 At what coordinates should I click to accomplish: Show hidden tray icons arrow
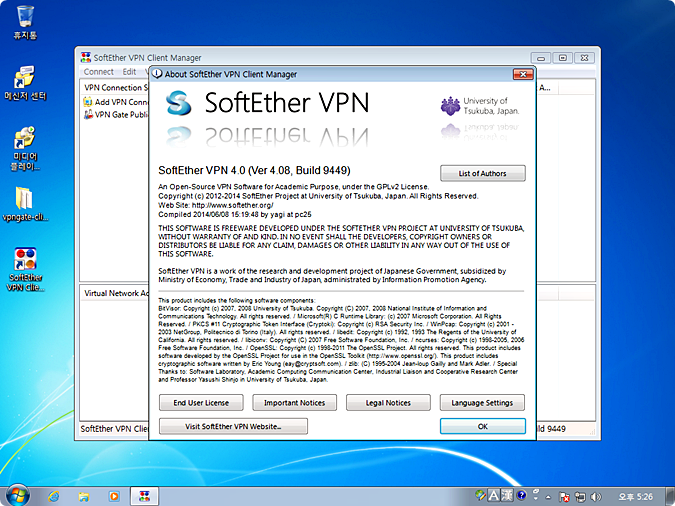coord(548,497)
